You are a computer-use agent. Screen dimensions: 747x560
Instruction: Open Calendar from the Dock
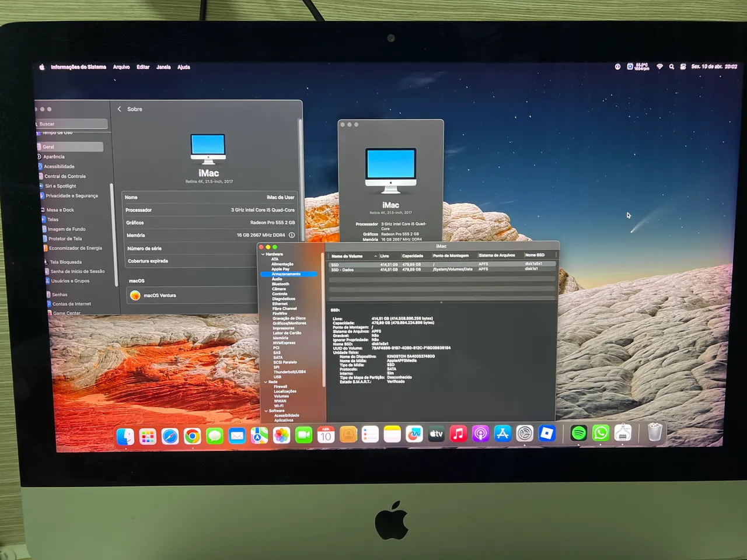click(326, 435)
